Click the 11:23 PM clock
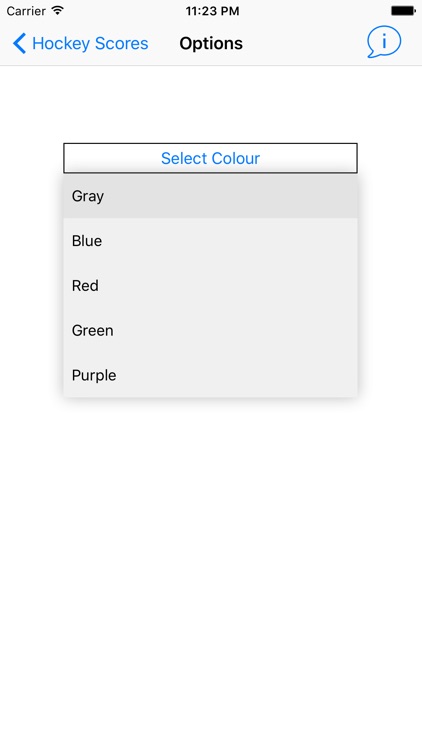The width and height of the screenshot is (422, 750). pyautogui.click(x=212, y=11)
